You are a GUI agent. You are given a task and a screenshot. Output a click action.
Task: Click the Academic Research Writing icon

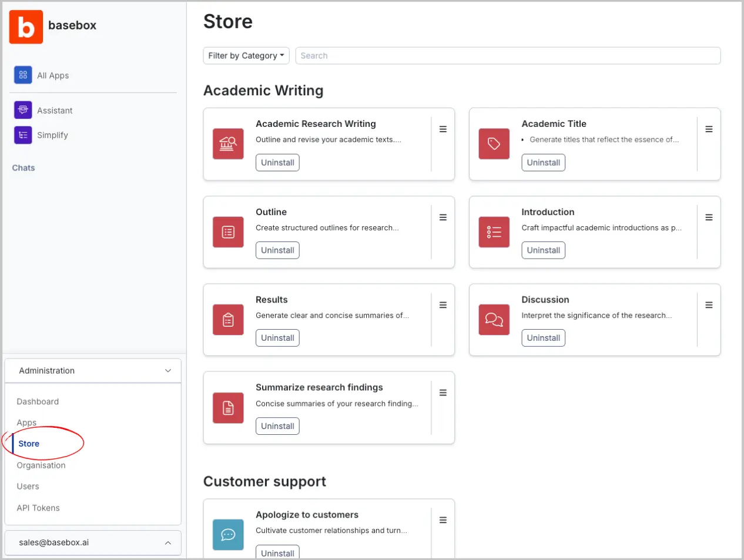point(228,144)
